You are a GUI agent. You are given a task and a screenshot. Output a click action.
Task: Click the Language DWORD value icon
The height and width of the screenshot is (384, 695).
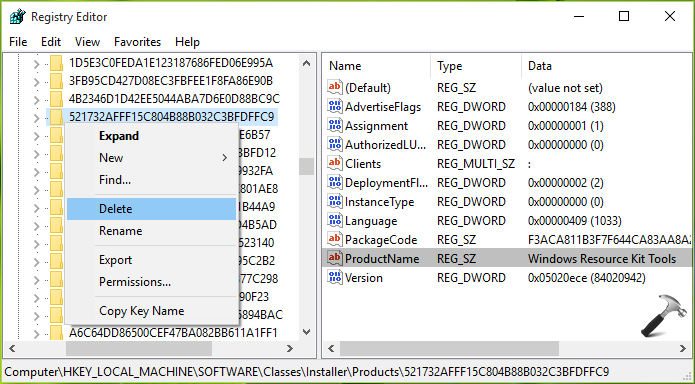[x=335, y=220]
